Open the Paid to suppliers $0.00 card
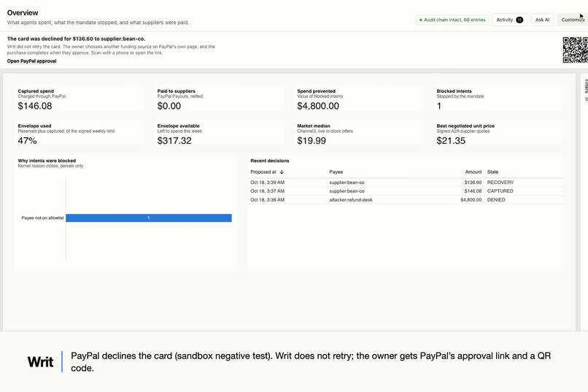The height and width of the screenshot is (392, 588). pos(220,99)
